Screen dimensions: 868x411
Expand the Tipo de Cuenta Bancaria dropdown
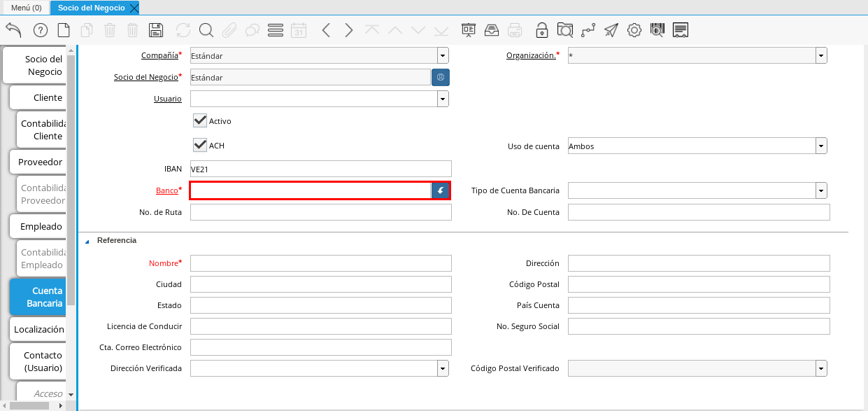pyautogui.click(x=820, y=190)
